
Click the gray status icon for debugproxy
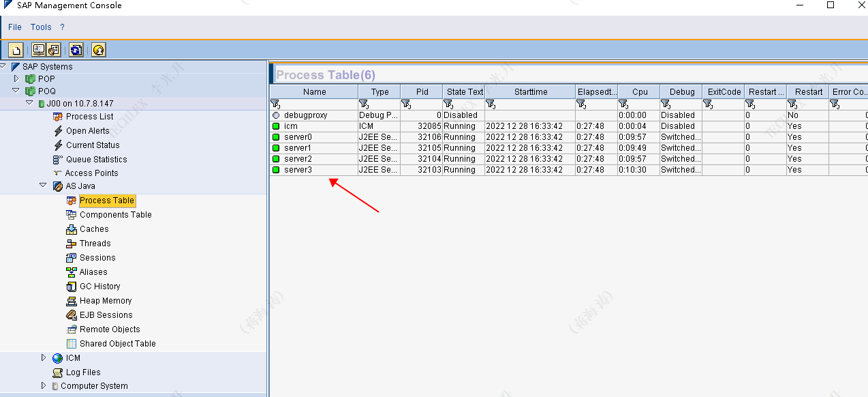[276, 115]
